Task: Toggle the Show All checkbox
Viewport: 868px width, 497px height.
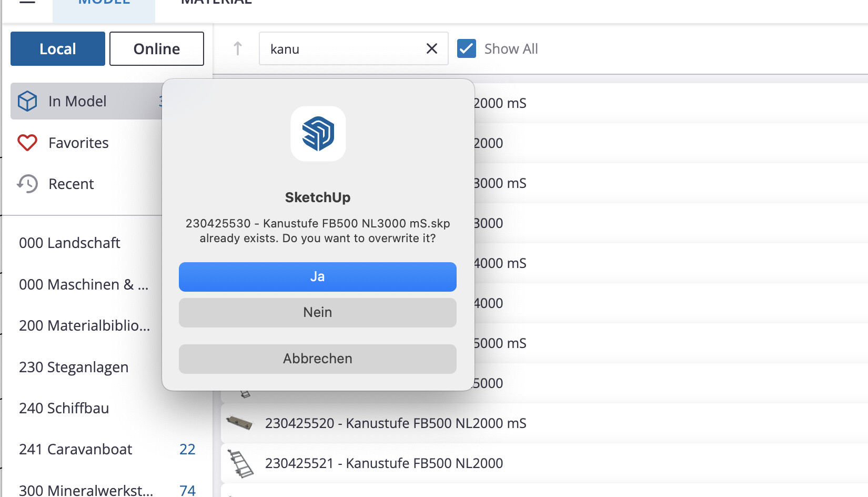Action: coord(467,48)
